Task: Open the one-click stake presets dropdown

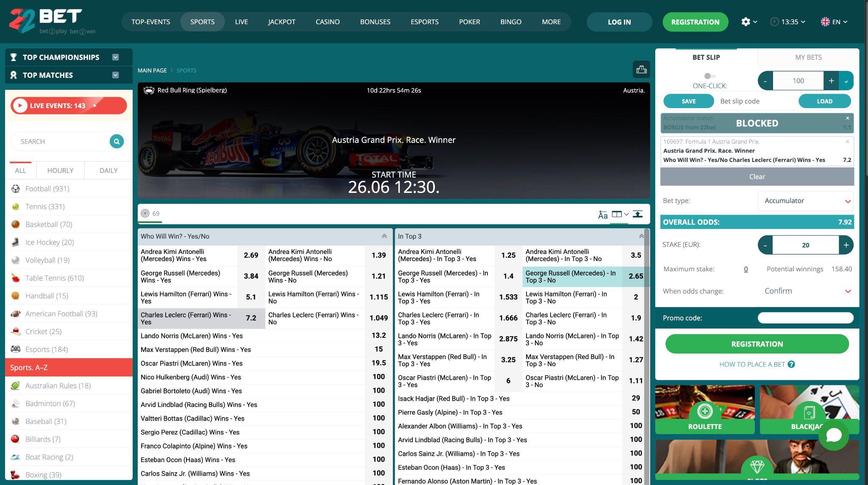Action: click(x=846, y=81)
